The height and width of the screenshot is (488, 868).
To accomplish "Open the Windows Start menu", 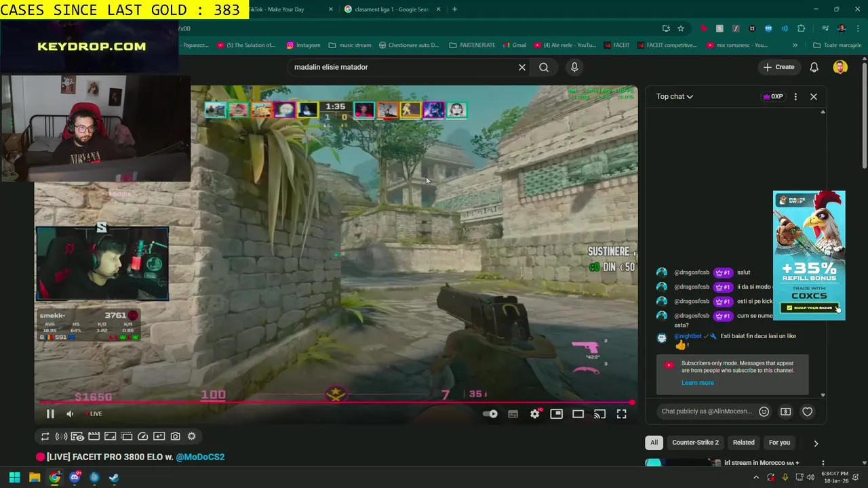I will 14,477.
